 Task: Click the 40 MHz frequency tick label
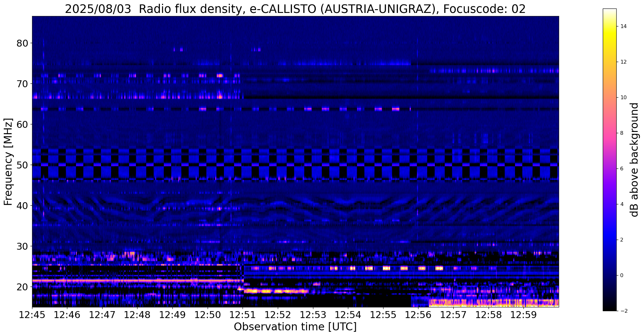[x=22, y=206]
